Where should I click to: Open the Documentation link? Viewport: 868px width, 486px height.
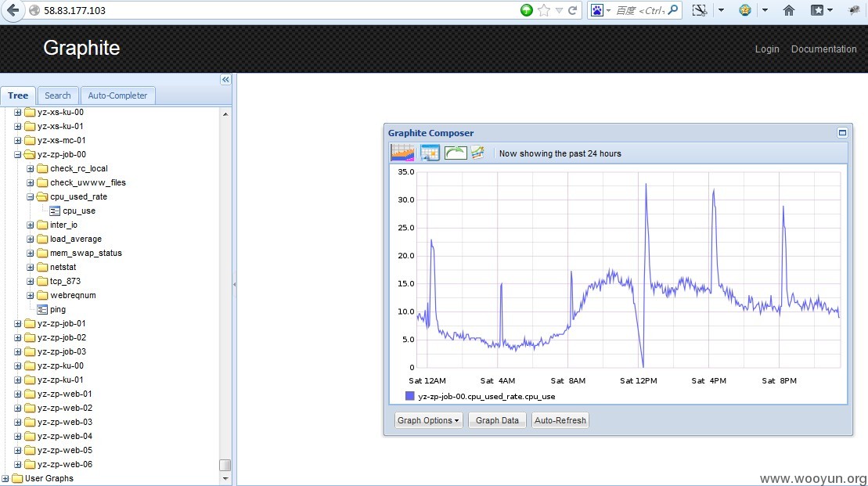tap(823, 49)
